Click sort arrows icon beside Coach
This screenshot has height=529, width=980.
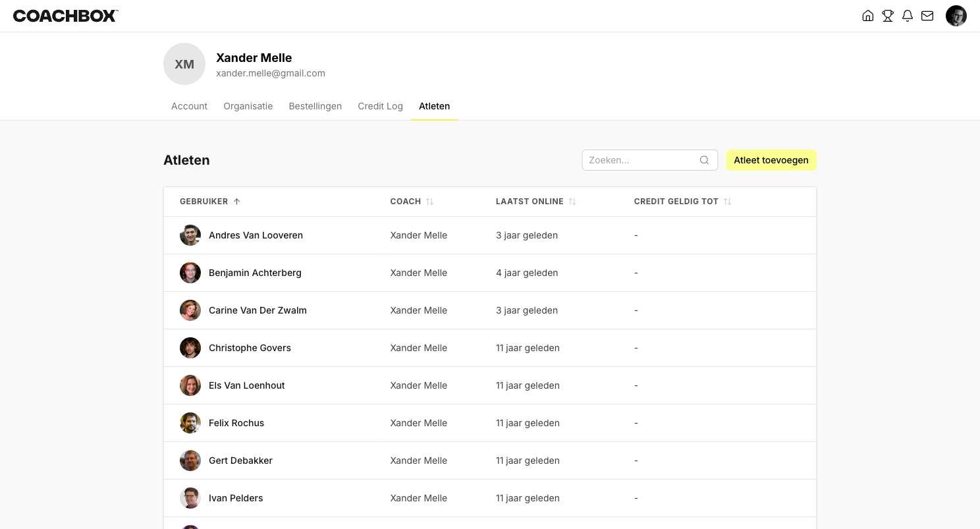click(x=429, y=202)
